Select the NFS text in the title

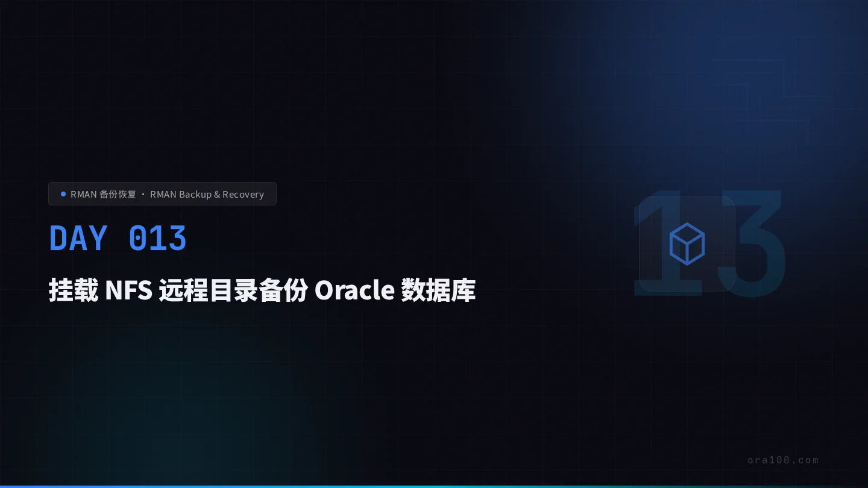click(128, 290)
